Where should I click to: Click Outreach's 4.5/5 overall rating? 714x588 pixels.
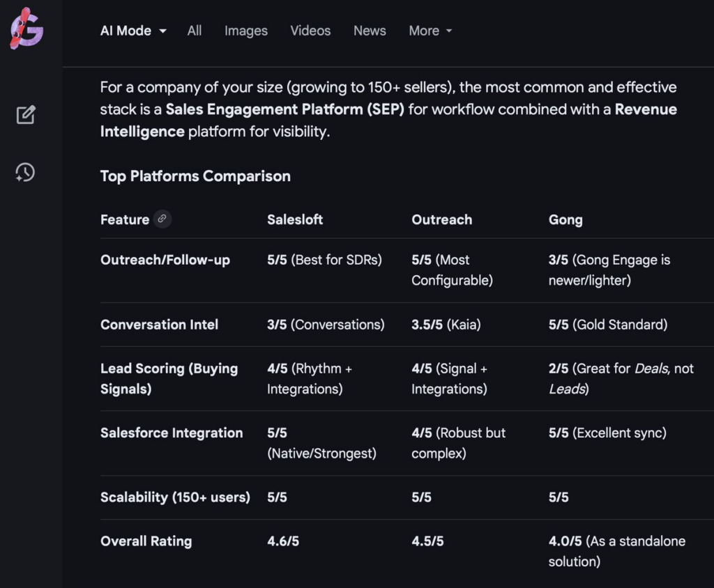click(427, 541)
